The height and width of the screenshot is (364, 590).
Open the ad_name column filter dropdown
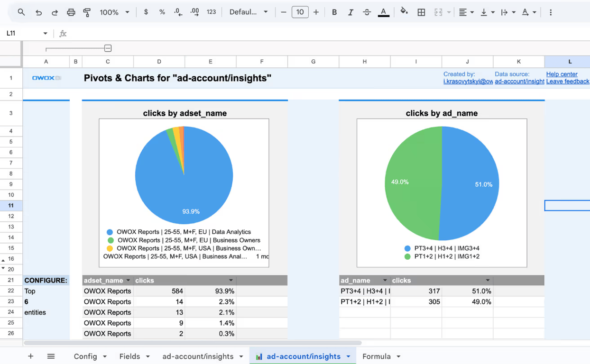pyautogui.click(x=385, y=281)
